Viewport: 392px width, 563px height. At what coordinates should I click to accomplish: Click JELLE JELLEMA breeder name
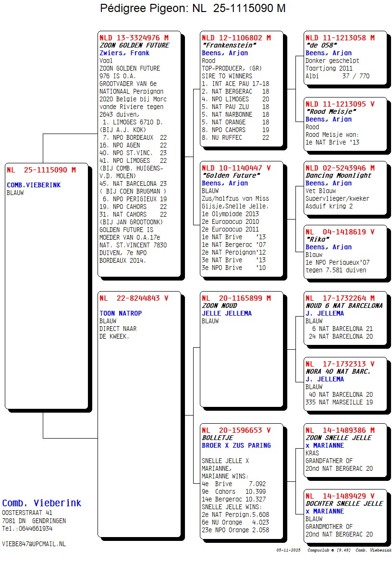[227, 313]
